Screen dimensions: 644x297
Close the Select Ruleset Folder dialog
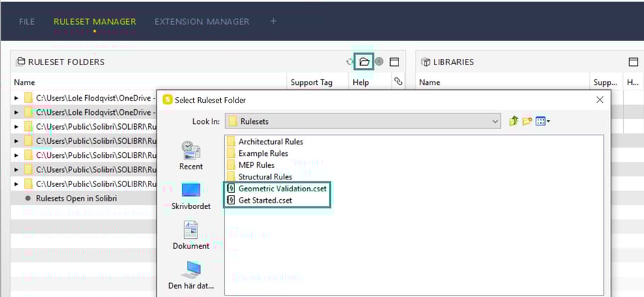point(599,99)
